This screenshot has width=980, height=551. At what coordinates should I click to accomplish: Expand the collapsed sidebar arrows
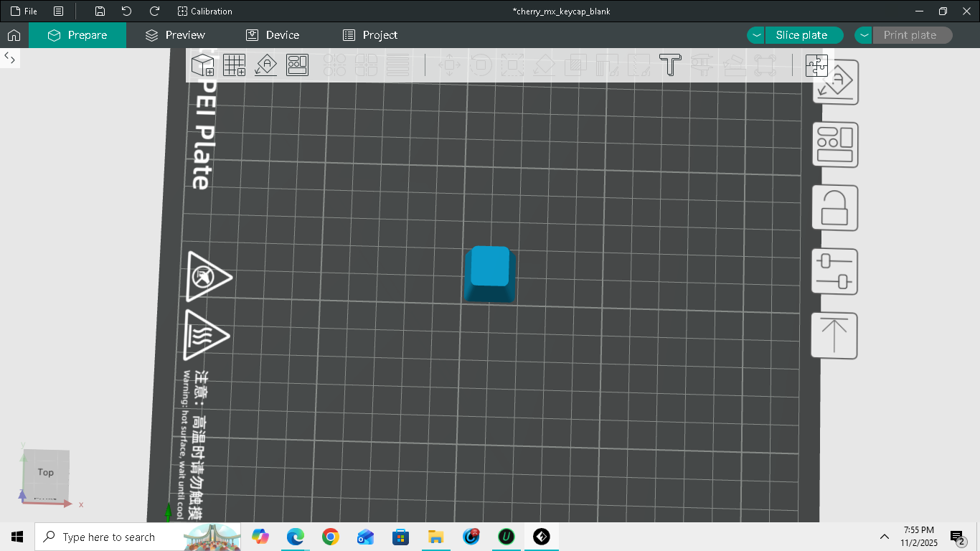(x=11, y=58)
